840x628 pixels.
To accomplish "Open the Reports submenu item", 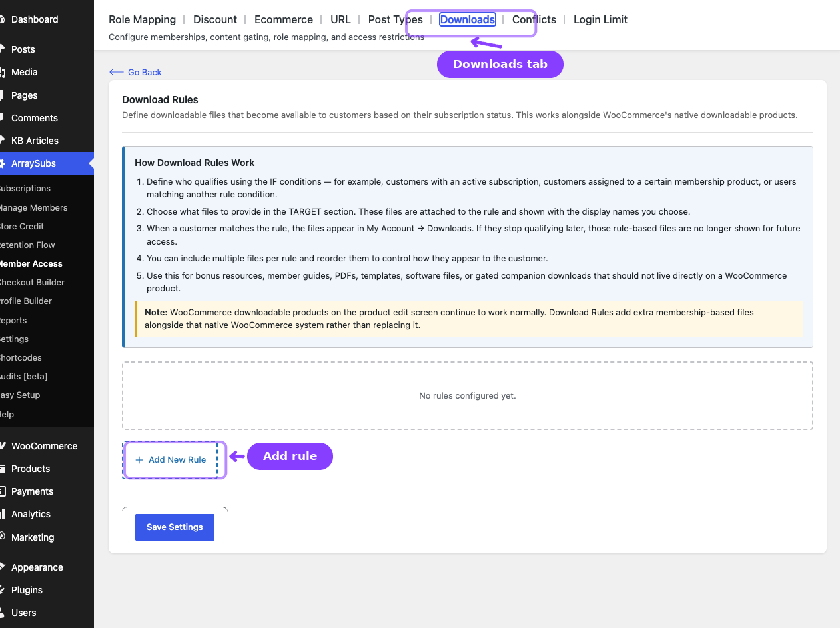I will (x=13, y=320).
